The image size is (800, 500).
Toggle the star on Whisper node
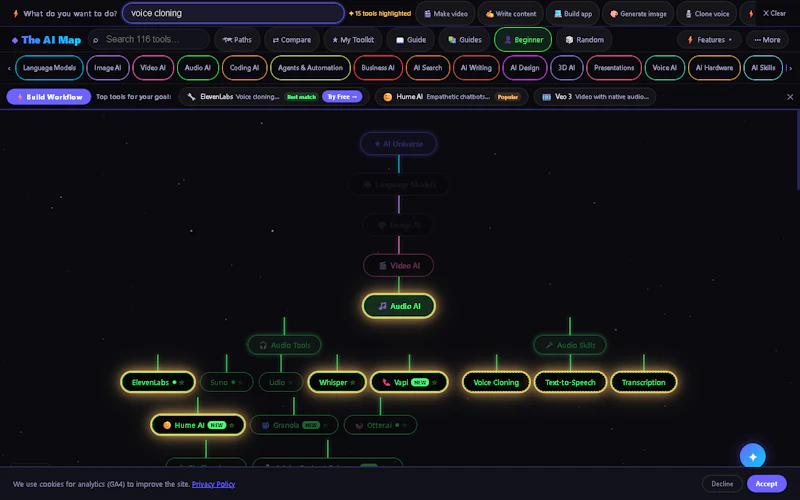coord(353,383)
